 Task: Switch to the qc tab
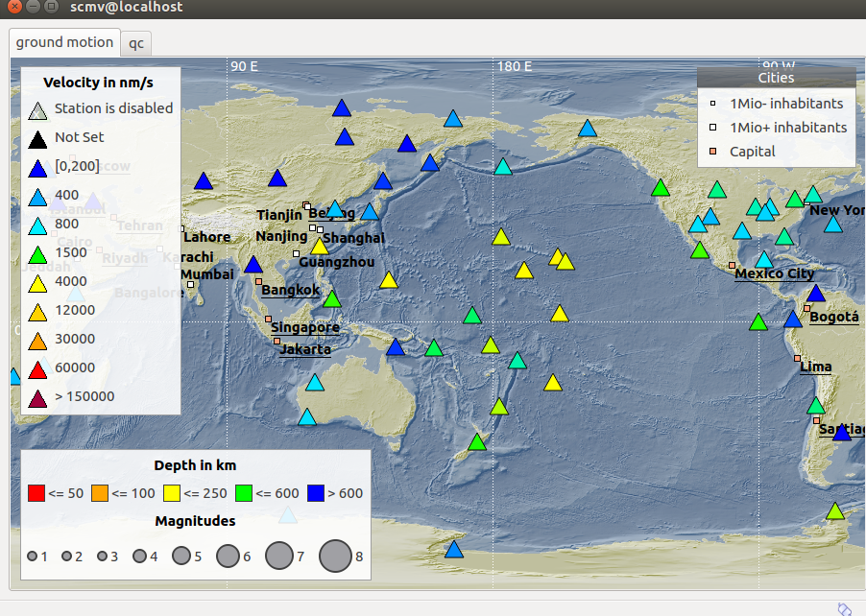tap(136, 43)
